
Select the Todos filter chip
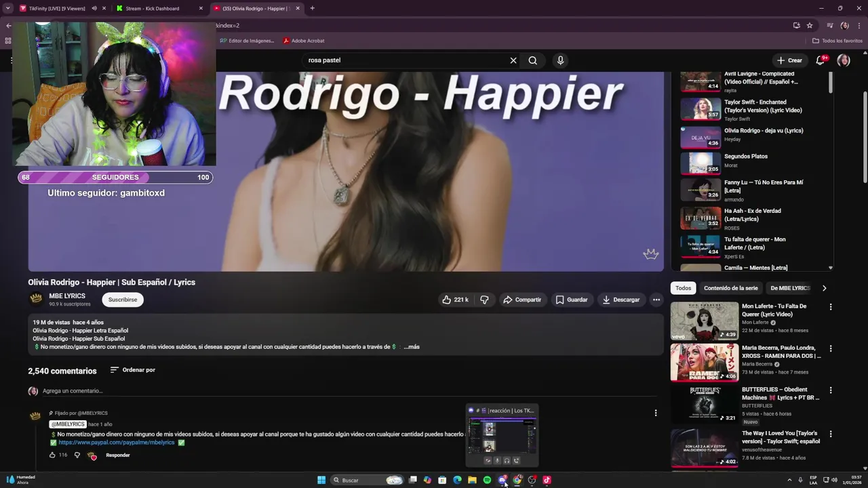(684, 288)
